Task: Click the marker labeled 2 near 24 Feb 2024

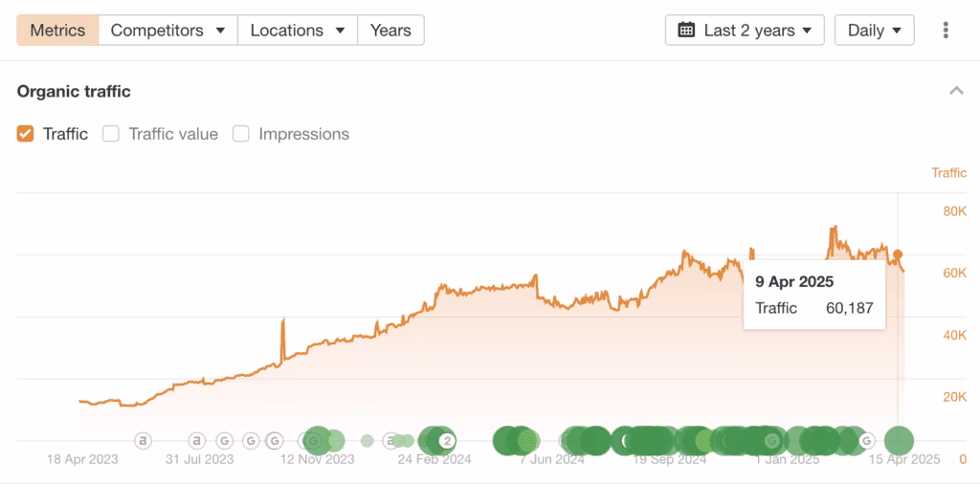Action: [x=447, y=441]
